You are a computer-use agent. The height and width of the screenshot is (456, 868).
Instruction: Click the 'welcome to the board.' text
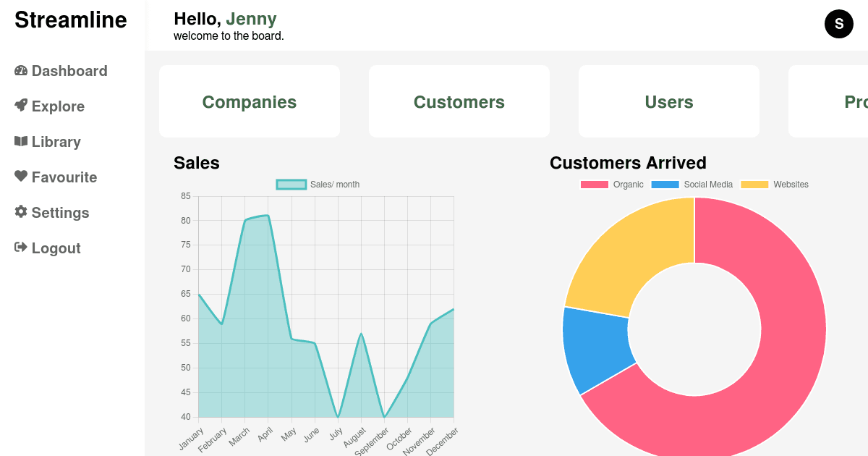[229, 35]
